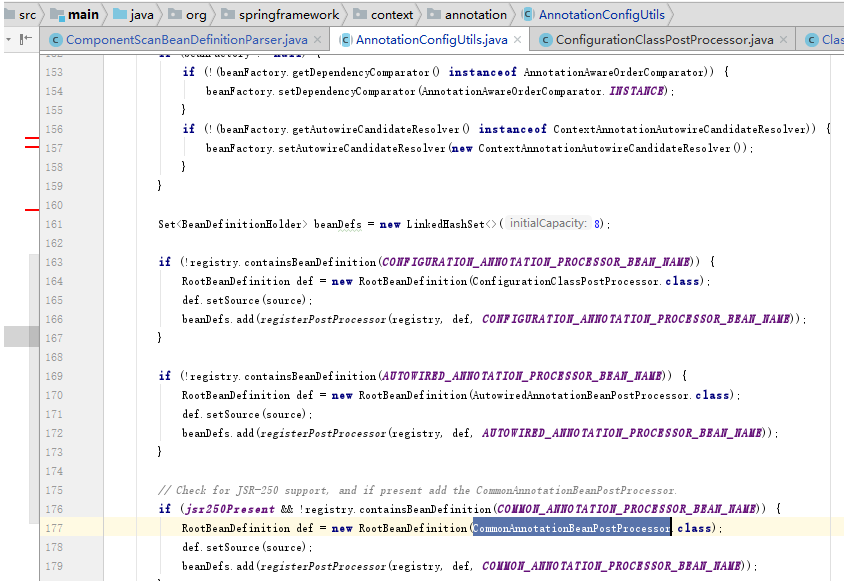Click the class icon on ComponentScanBeanDefinitionParser.java tab
The image size is (844, 581).
point(56,40)
